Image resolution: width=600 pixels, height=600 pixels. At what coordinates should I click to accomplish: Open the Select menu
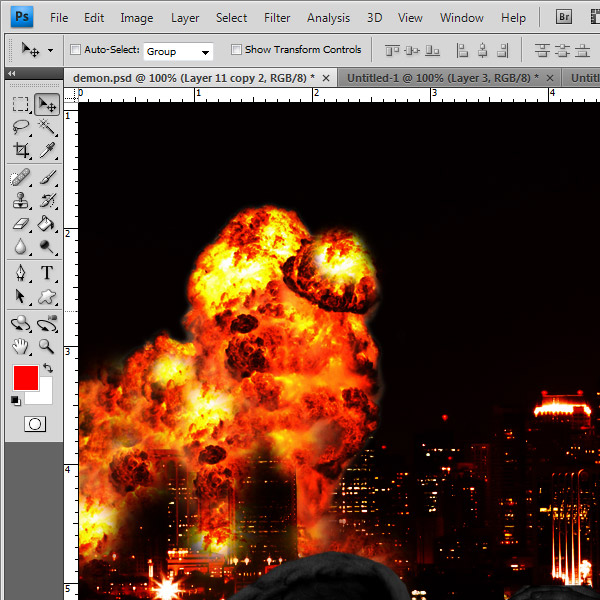click(231, 18)
